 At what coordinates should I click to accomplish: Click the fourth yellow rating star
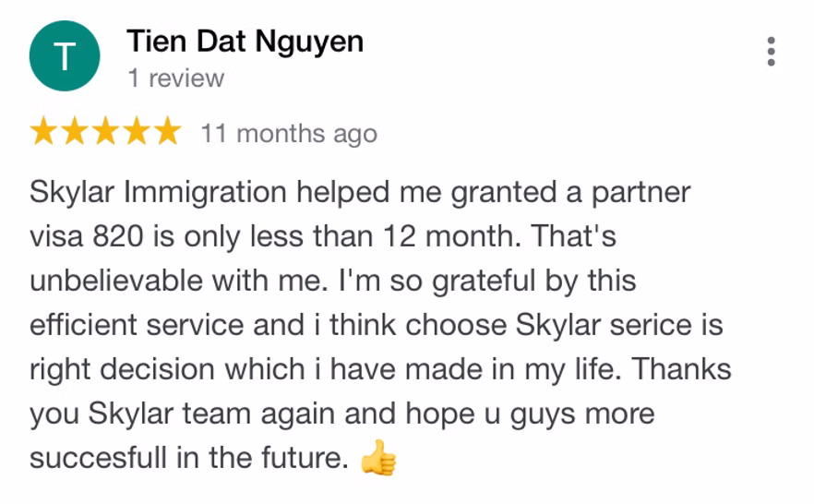tap(136, 133)
